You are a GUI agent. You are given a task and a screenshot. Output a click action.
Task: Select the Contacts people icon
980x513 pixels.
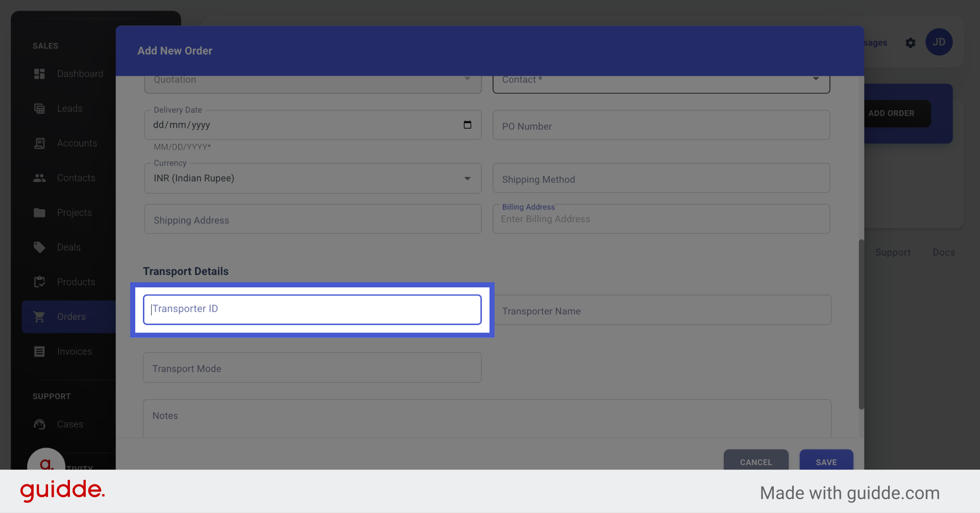[x=39, y=178]
